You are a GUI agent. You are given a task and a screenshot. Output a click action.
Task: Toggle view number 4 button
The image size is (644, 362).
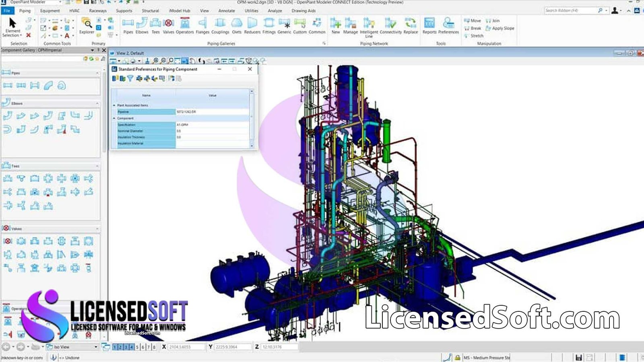point(131,347)
